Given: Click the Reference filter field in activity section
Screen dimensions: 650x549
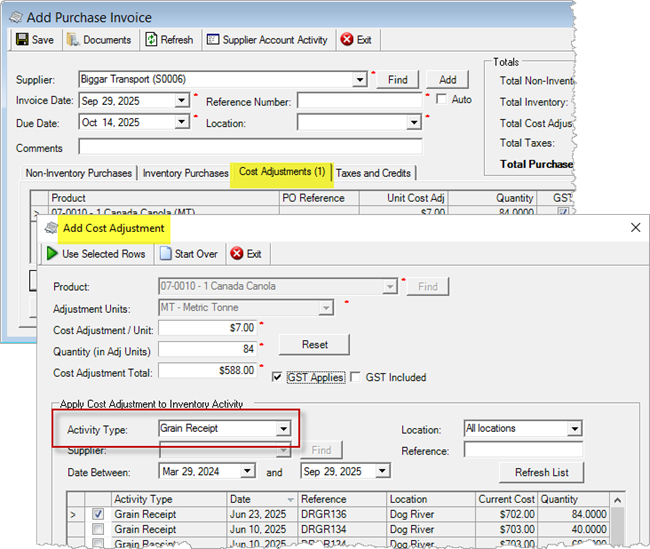Looking at the screenshot, I should pos(523,450).
